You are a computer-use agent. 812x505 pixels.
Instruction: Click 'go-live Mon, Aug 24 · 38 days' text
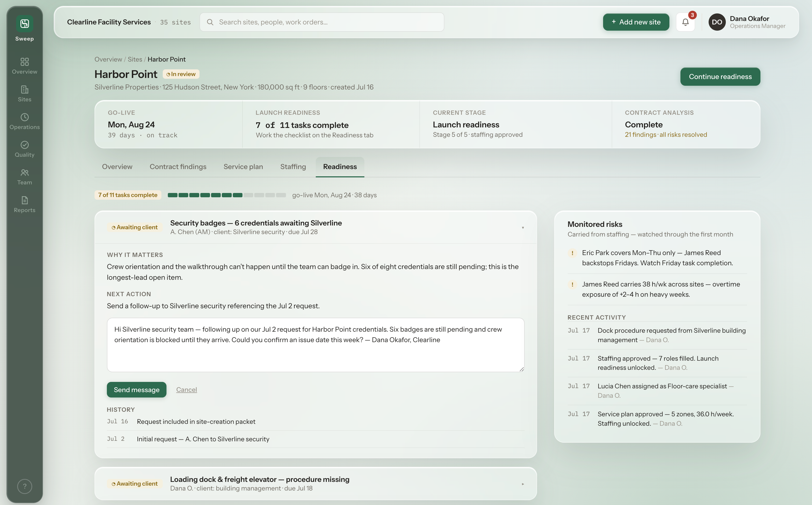(334, 195)
